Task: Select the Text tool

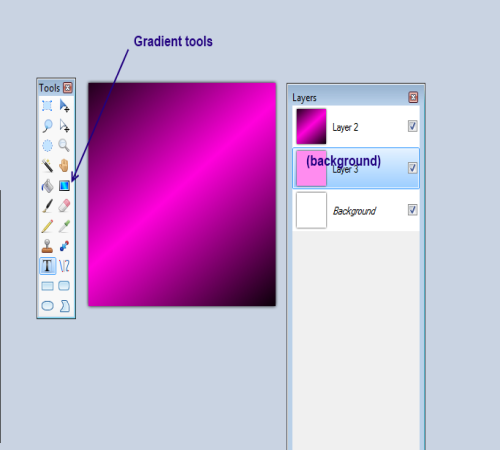Action: pos(47,266)
